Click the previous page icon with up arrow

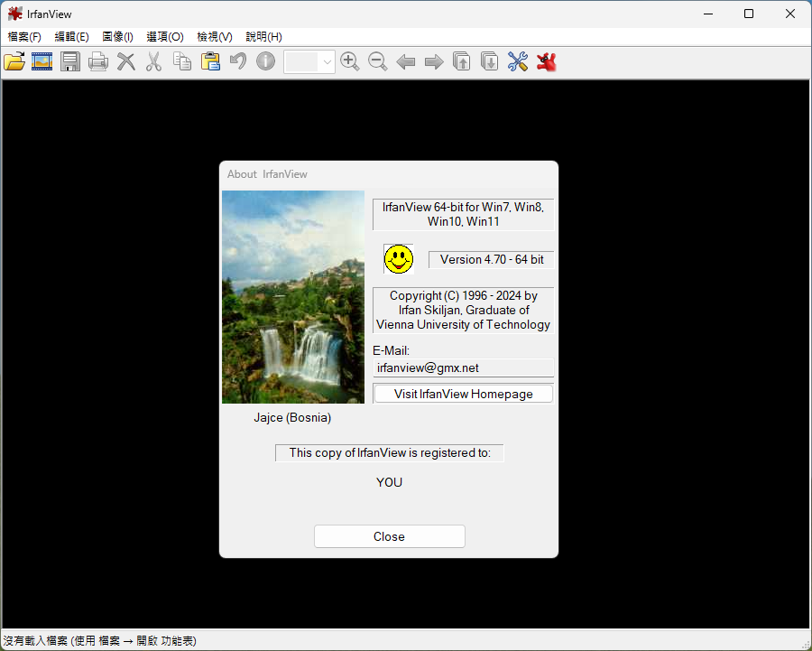point(462,61)
